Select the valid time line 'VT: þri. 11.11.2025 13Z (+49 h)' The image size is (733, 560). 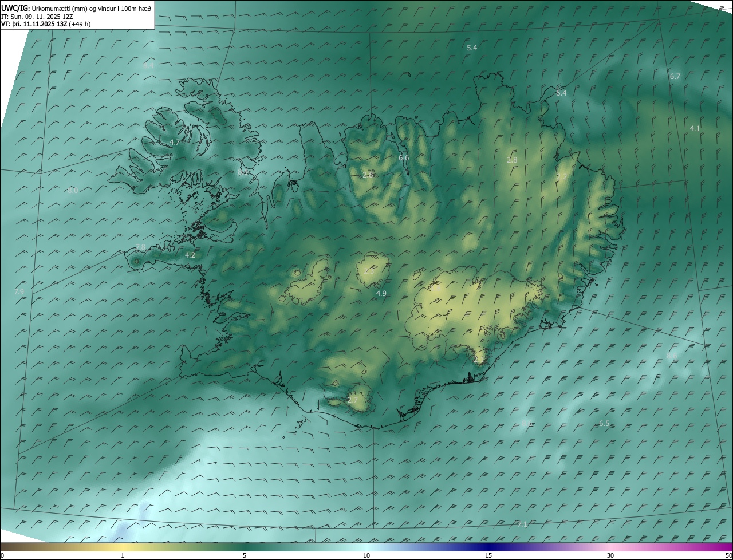[x=46, y=24]
